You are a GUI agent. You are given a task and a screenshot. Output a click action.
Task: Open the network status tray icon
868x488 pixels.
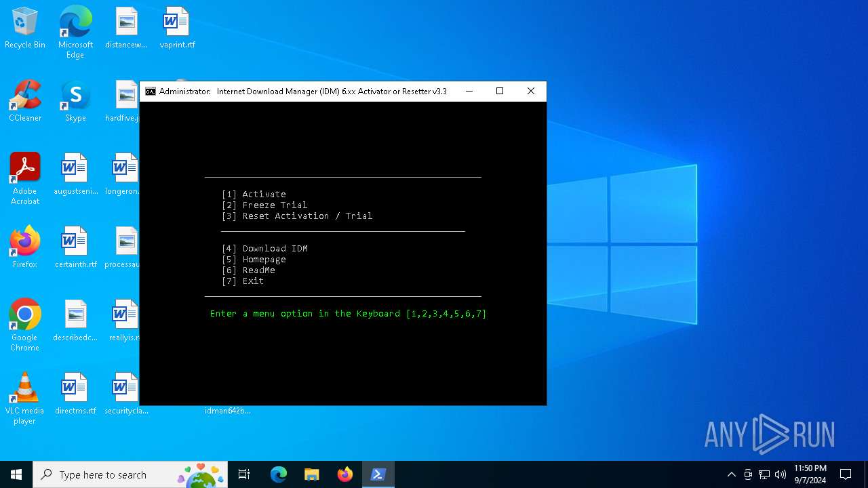coord(764,474)
